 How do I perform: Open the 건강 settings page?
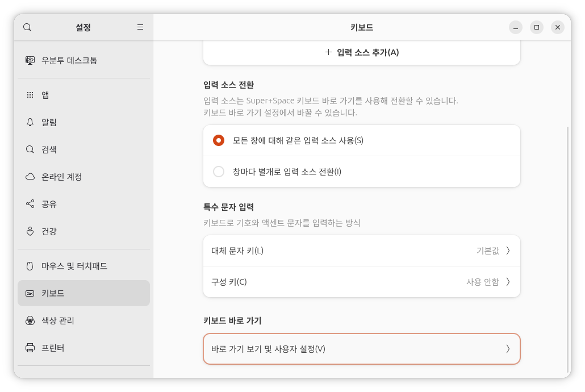49,231
